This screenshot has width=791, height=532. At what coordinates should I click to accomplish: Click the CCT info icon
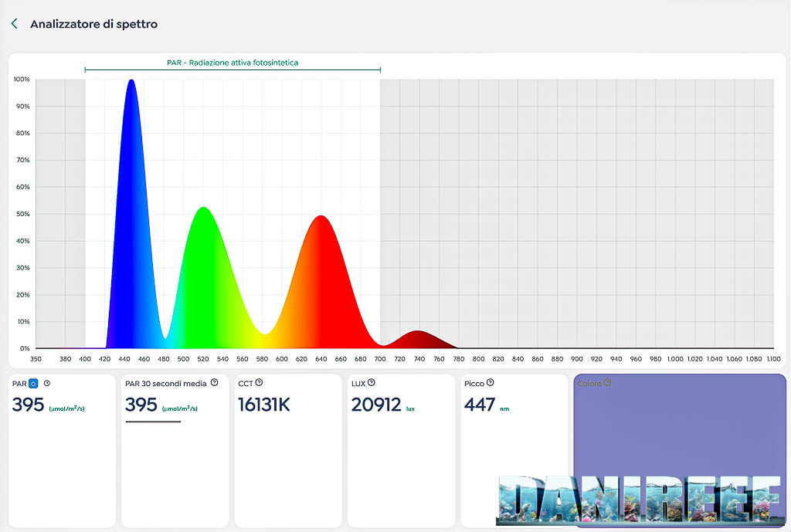coord(259,382)
